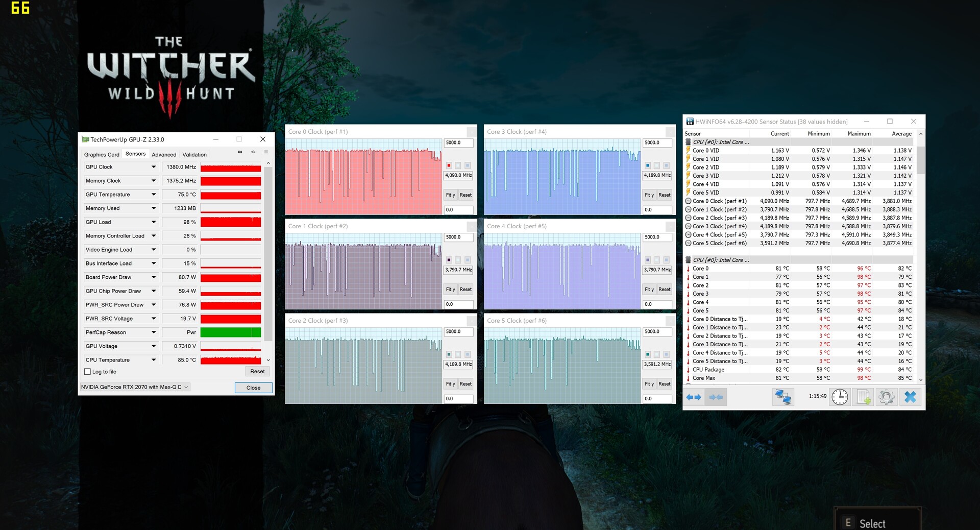The height and width of the screenshot is (530, 980).
Task: Enable the Log to file checkbox
Action: 87,372
